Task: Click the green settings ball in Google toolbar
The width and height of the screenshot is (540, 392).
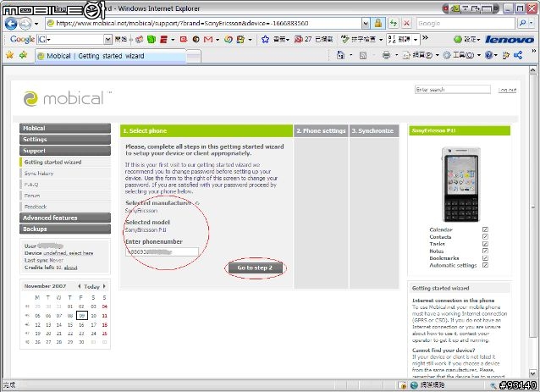Action: 458,39
